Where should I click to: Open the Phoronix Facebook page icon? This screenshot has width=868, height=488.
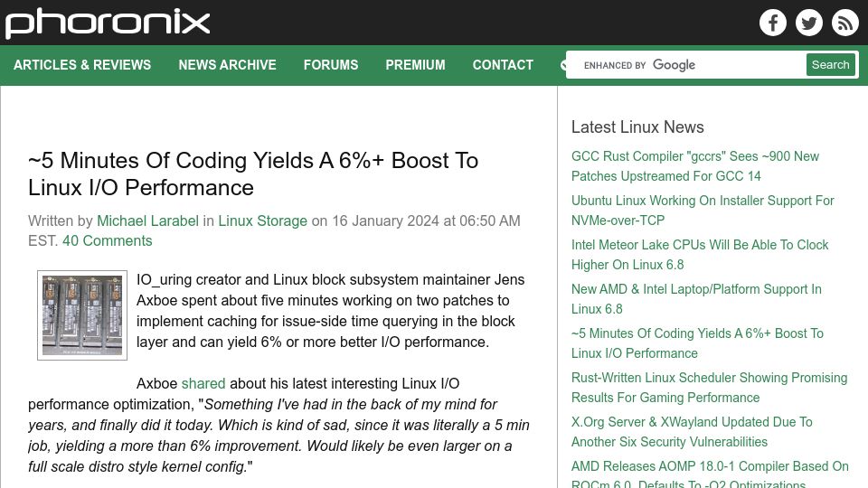click(773, 23)
